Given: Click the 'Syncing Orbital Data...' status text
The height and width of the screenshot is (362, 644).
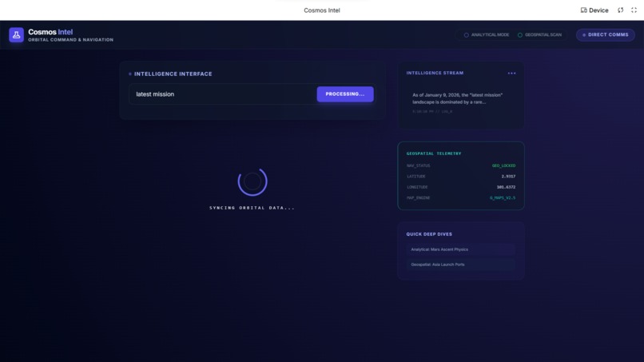Looking at the screenshot, I should (x=252, y=208).
